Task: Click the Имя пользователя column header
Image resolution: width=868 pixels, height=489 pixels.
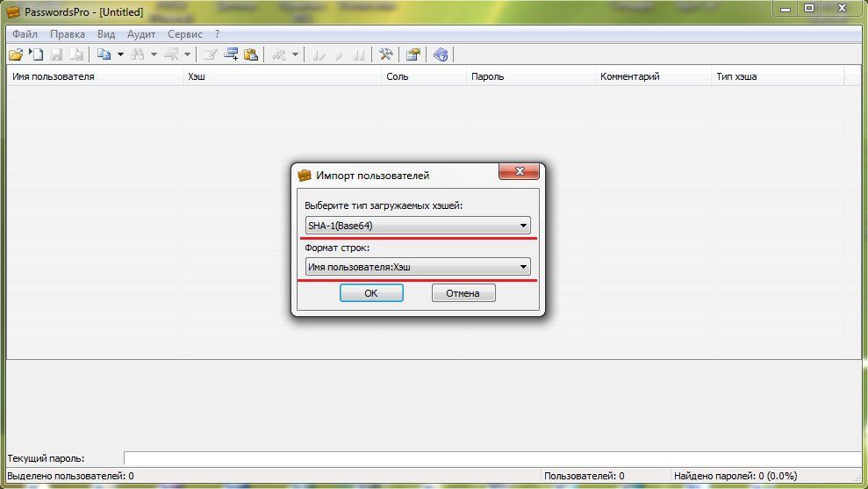Action: 95,76
